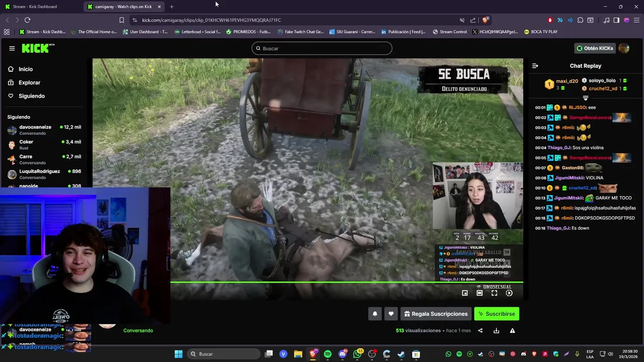Viewport: 644px width, 362px height.
Task: Share the clip via the share icon
Action: click(480, 330)
